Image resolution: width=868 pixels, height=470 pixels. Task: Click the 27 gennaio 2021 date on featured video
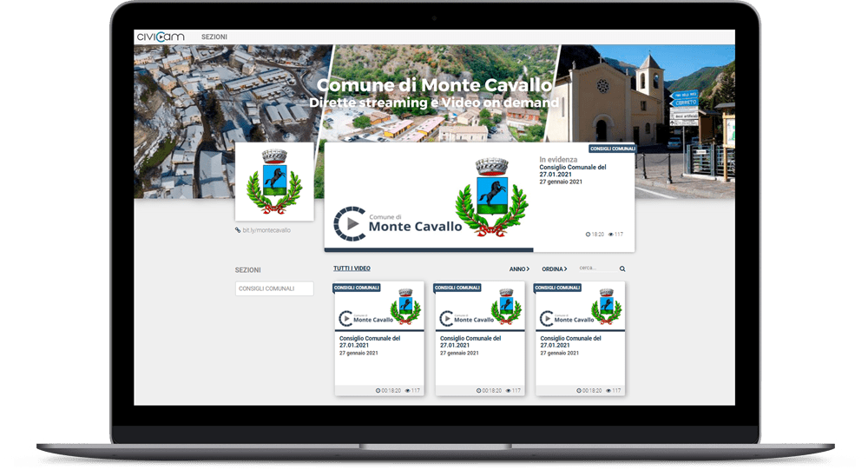pos(561,182)
